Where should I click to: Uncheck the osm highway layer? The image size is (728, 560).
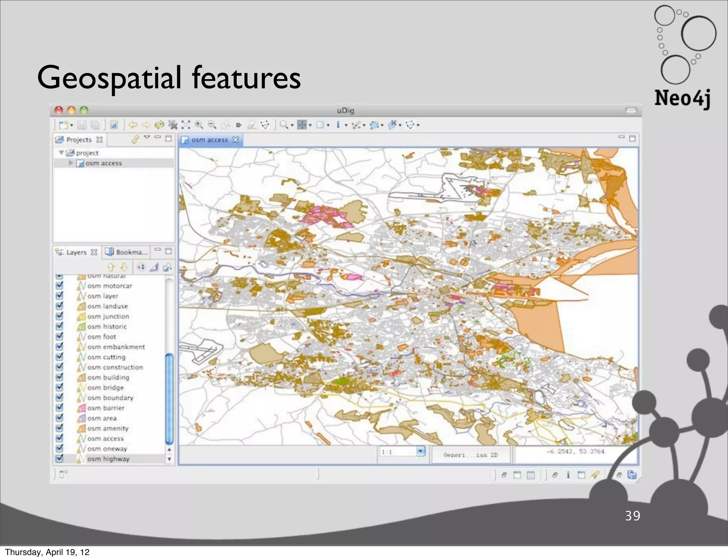click(60, 458)
